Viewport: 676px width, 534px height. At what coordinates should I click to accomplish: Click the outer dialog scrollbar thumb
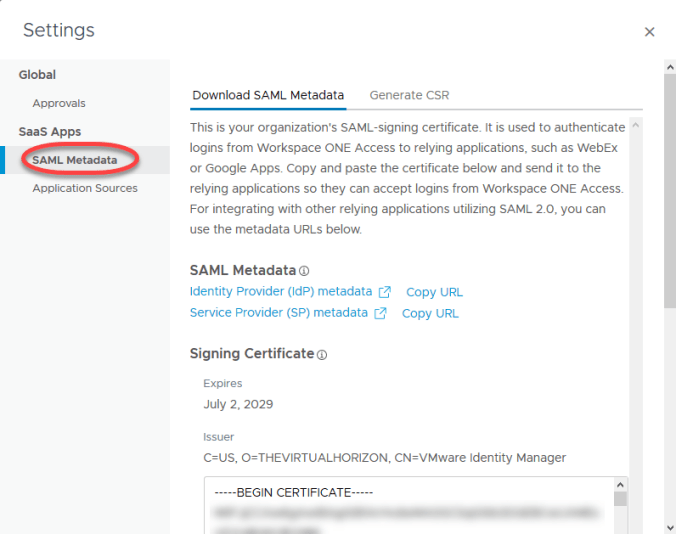click(x=670, y=191)
